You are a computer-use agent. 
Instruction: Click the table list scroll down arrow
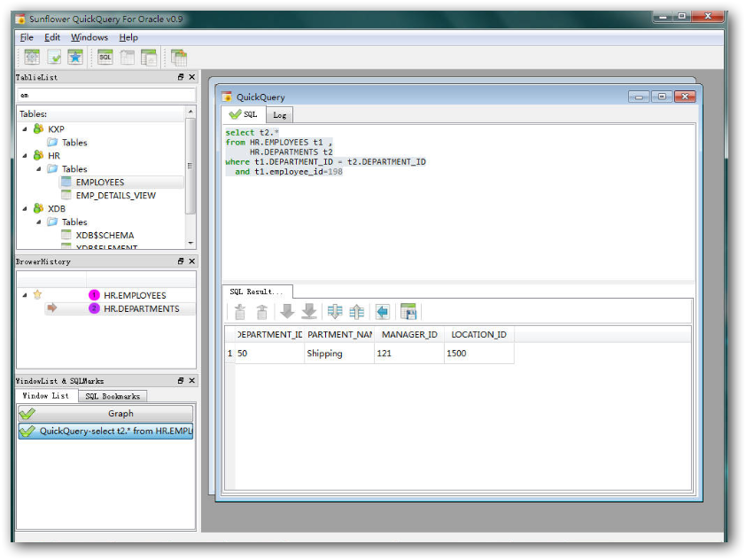(x=190, y=243)
